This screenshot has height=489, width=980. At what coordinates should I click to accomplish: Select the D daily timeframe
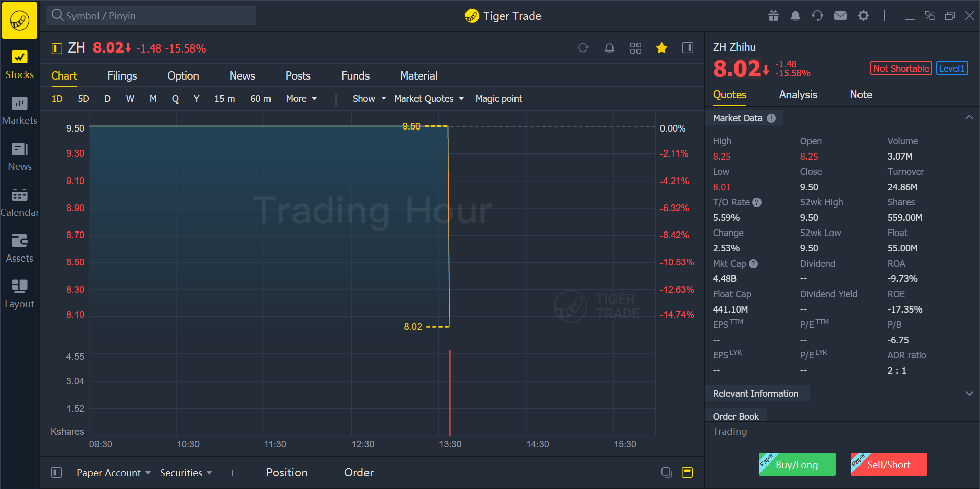pyautogui.click(x=107, y=99)
